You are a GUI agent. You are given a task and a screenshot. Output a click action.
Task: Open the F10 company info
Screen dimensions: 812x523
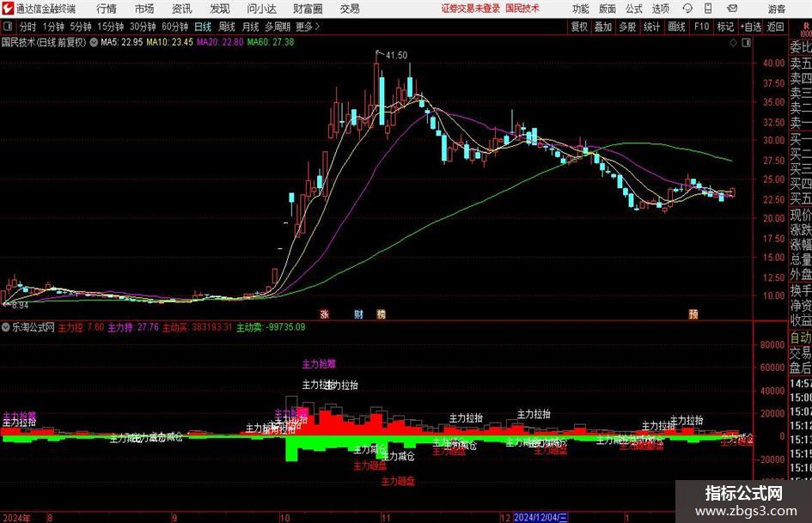(701, 27)
